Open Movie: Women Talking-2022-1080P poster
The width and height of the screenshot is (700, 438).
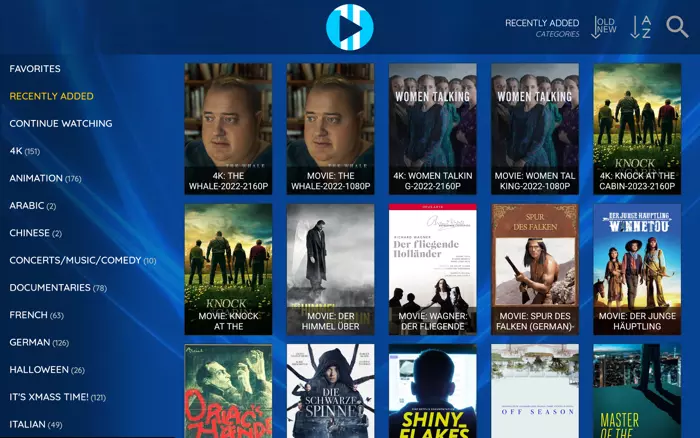(x=535, y=129)
